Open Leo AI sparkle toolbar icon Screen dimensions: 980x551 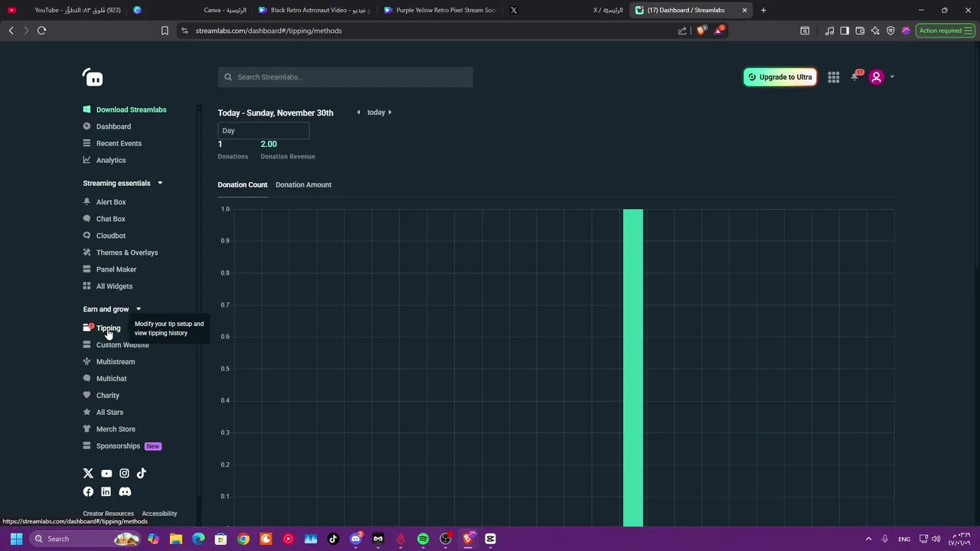tap(875, 31)
